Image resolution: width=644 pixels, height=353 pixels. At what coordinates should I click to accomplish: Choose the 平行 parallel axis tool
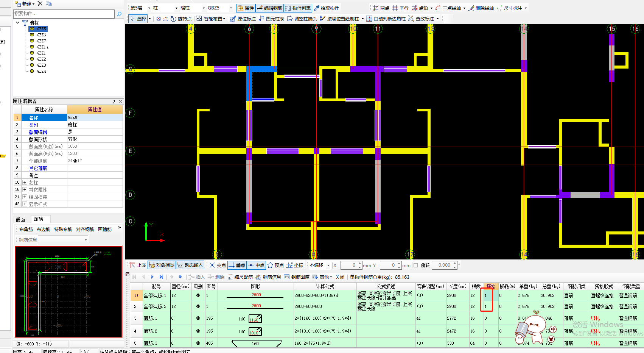point(400,8)
